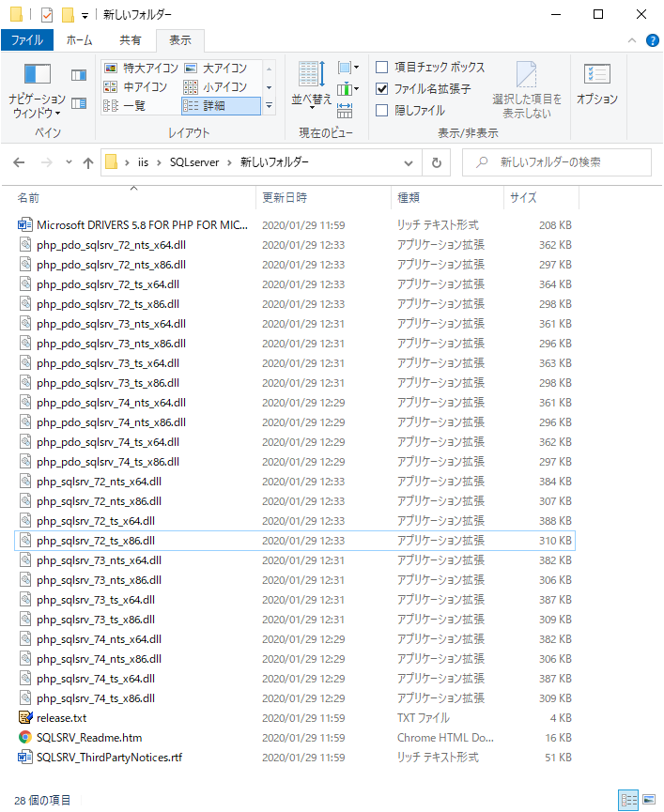Click New Folder quick access icon
The height and width of the screenshot is (812, 664).
(68, 15)
